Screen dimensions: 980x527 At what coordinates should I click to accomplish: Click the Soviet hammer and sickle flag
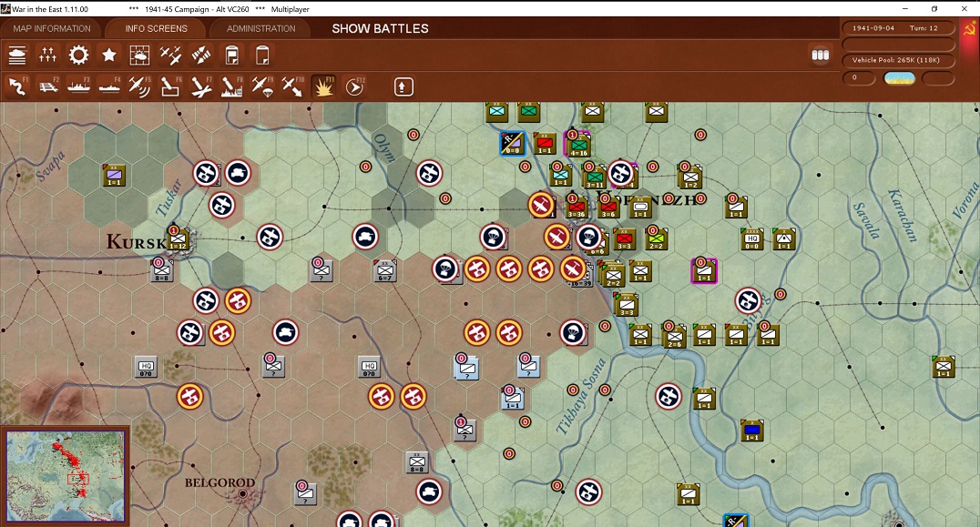point(969,30)
